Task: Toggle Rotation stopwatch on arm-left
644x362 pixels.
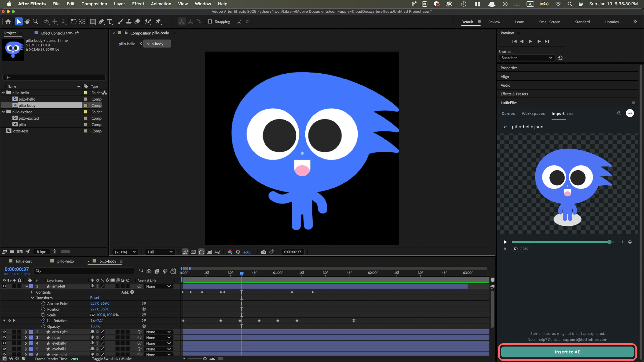Action: point(43,320)
